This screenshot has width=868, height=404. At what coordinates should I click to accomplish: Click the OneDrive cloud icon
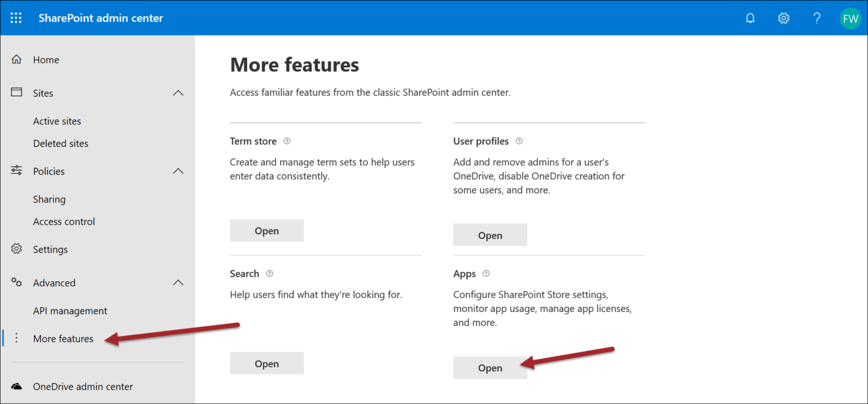click(16, 387)
